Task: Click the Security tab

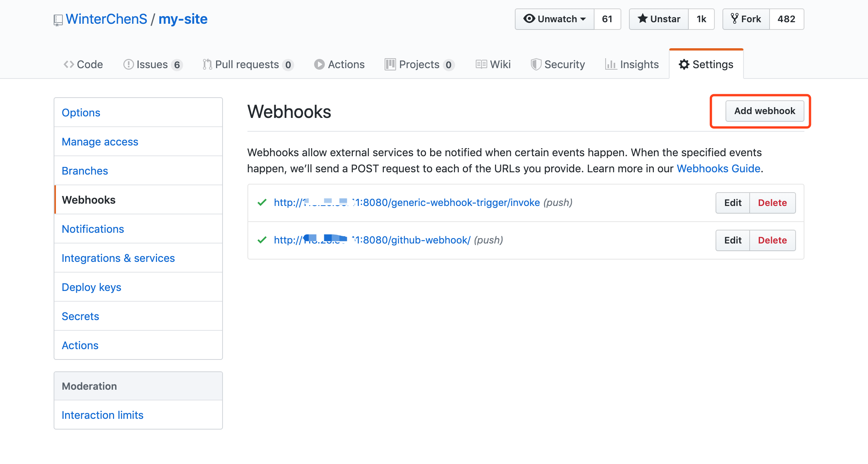Action: coord(558,64)
